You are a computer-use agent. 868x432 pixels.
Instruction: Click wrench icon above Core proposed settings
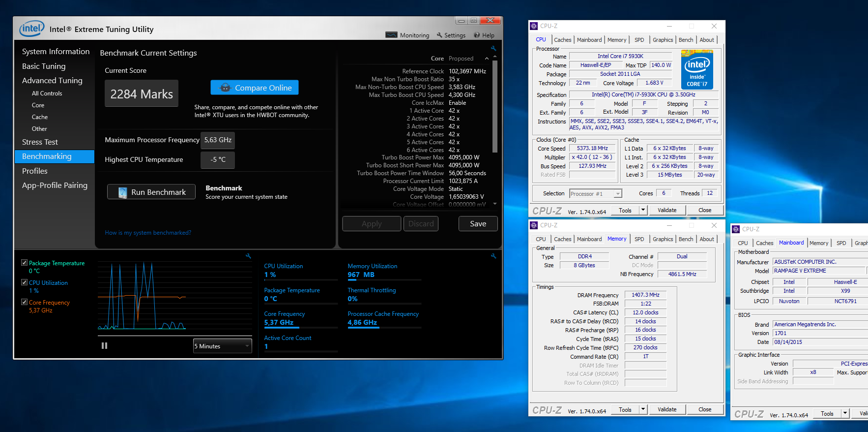click(x=493, y=48)
